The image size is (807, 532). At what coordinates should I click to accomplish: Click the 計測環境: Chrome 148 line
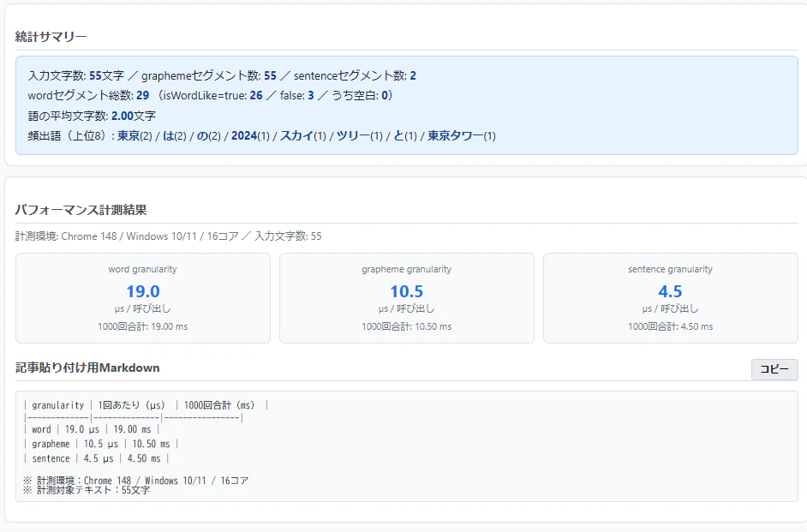click(168, 236)
